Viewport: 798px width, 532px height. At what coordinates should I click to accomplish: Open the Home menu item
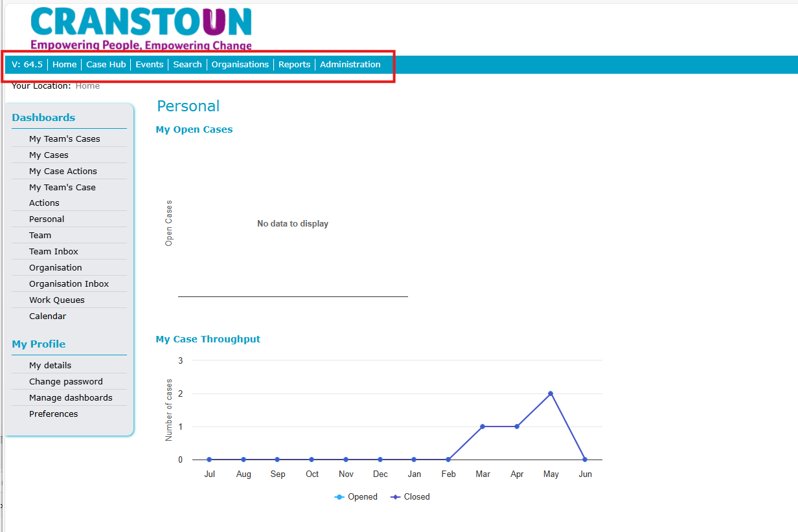[65, 64]
